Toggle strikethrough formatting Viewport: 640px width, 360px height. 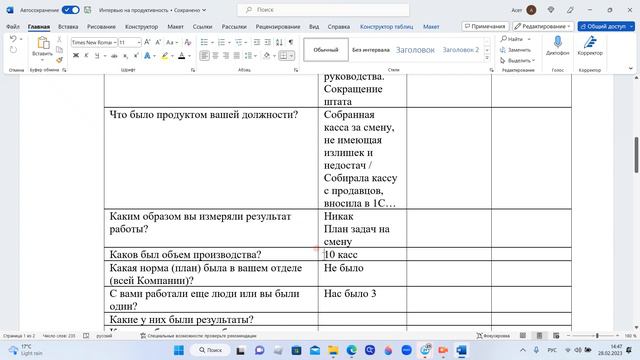(x=114, y=56)
